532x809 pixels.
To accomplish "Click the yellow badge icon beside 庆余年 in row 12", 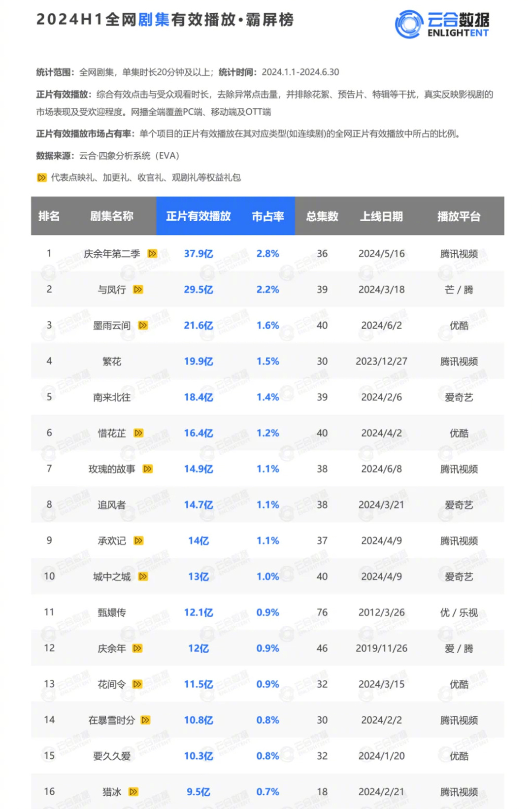I will click(137, 648).
